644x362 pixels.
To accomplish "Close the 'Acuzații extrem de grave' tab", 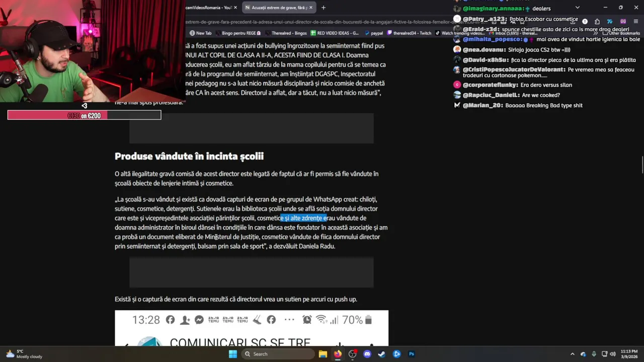I will 311,8.
